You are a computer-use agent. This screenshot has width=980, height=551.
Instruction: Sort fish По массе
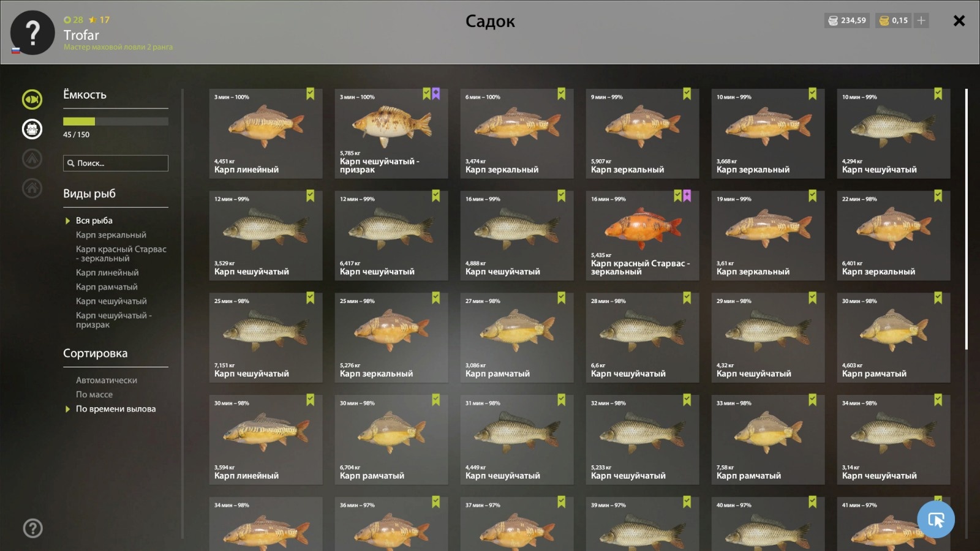coord(94,395)
